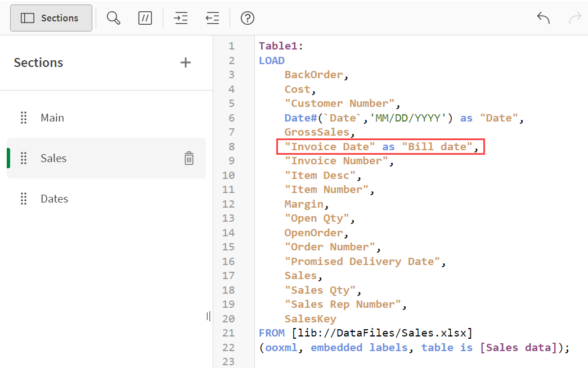Add a new section with plus icon
The image size is (588, 368).
point(186,62)
